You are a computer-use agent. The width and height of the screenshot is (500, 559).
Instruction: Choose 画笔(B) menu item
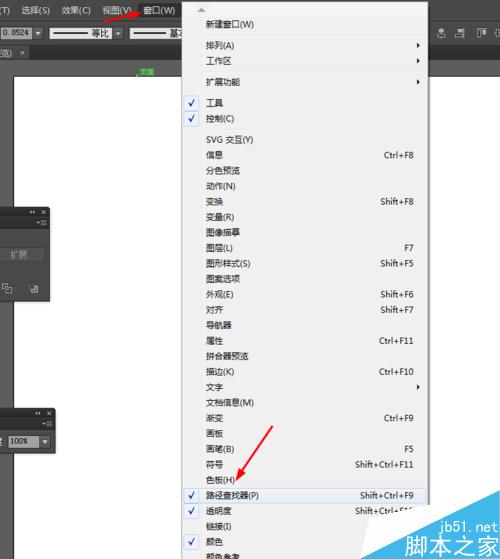tap(305, 449)
